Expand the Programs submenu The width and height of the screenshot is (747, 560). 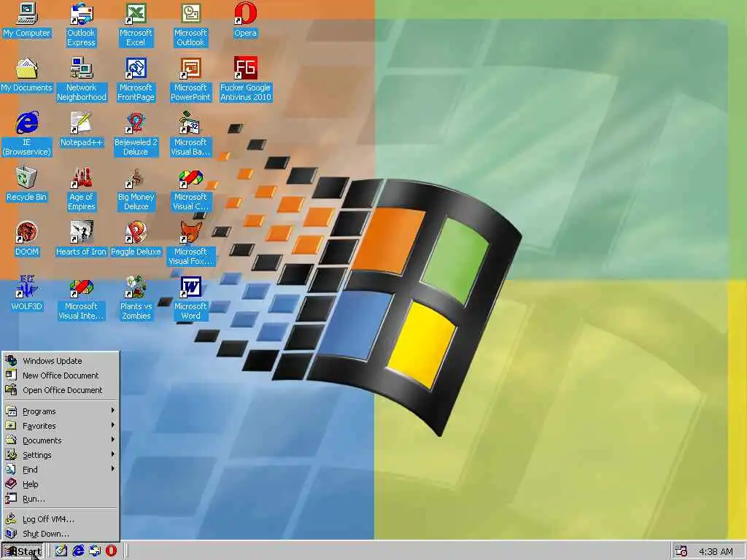(x=61, y=411)
